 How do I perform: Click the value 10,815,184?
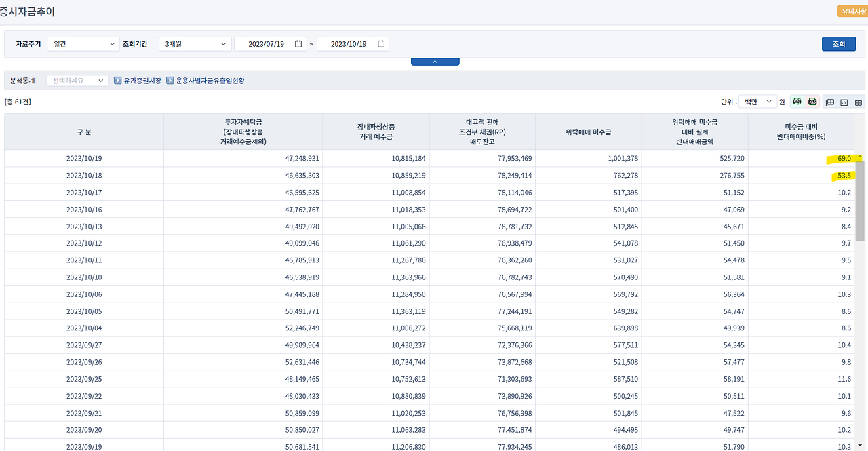tap(408, 158)
